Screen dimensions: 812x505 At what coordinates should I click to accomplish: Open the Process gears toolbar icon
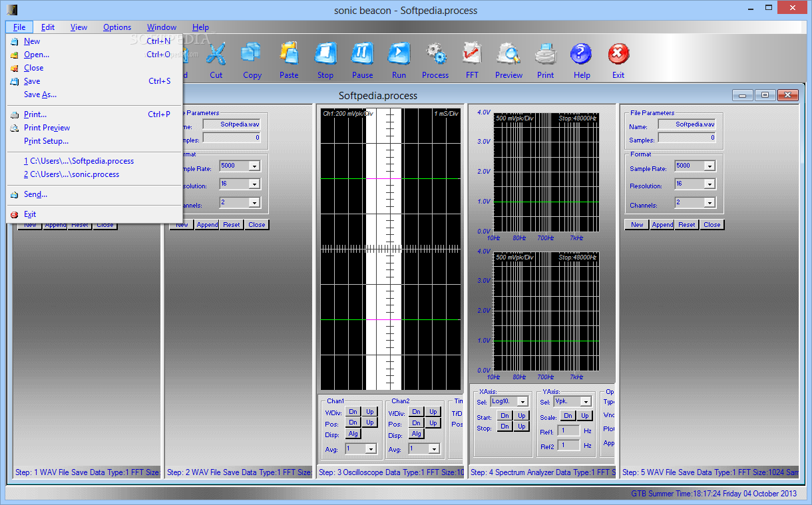pyautogui.click(x=435, y=53)
